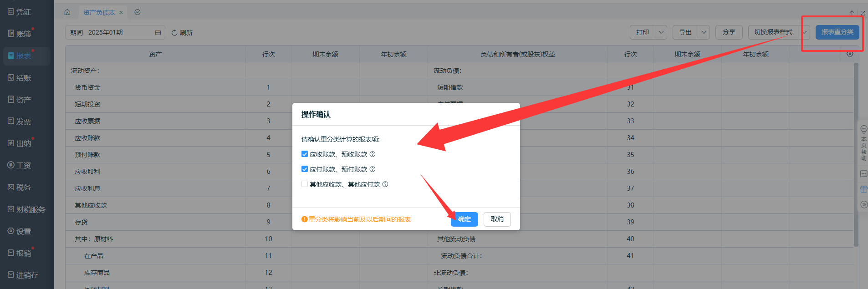This screenshot has width=868, height=289.
Task: Open the calendar icon in period field
Action: coord(158,33)
